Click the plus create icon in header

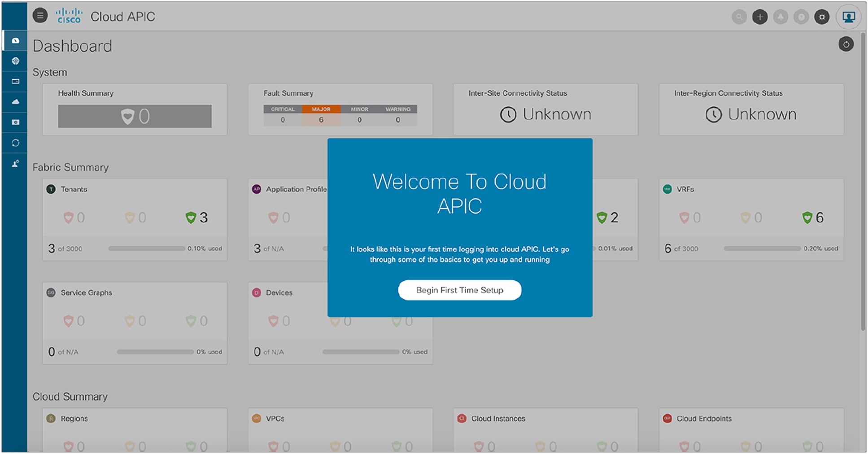tap(760, 17)
